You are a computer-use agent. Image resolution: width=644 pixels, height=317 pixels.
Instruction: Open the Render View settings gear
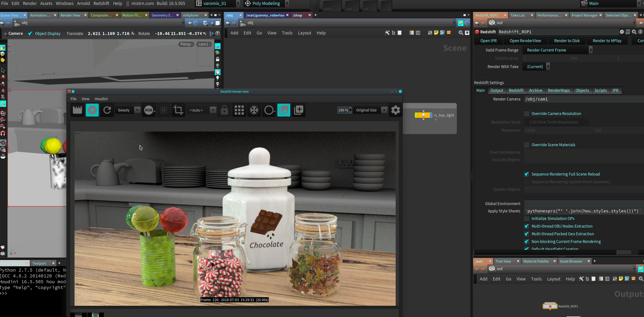coord(395,110)
